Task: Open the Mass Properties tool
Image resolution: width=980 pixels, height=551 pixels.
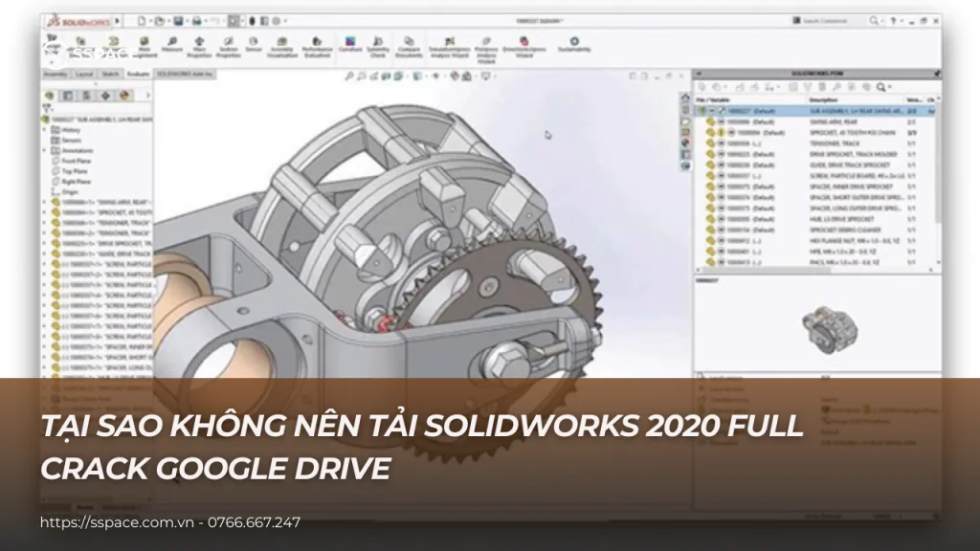Action: (199, 48)
